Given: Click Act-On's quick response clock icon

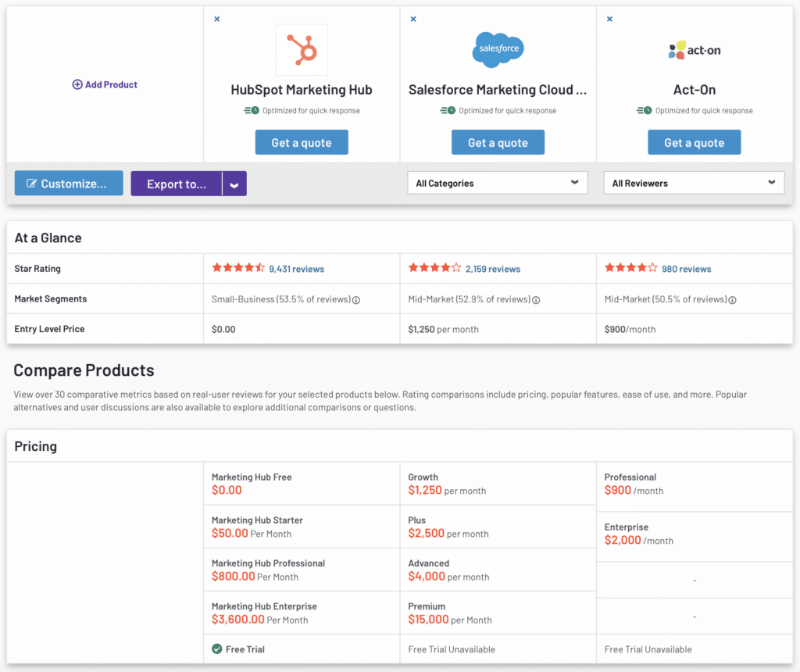Looking at the screenshot, I should (645, 110).
